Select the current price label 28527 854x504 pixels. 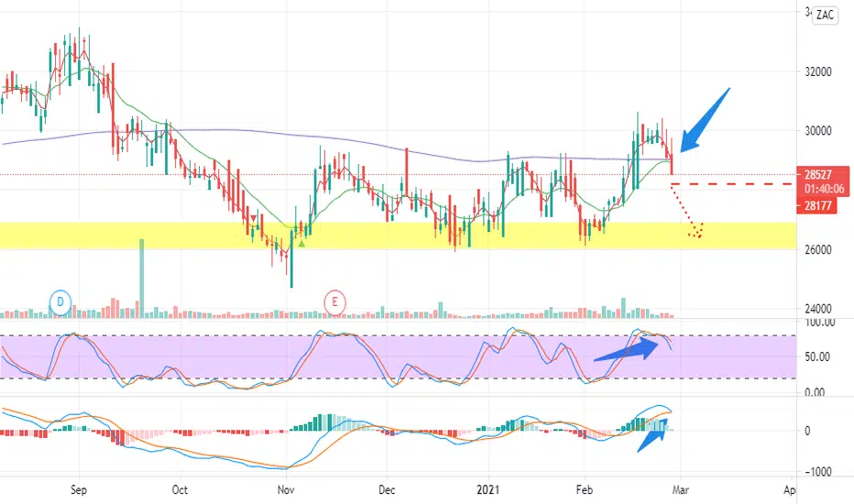point(818,175)
